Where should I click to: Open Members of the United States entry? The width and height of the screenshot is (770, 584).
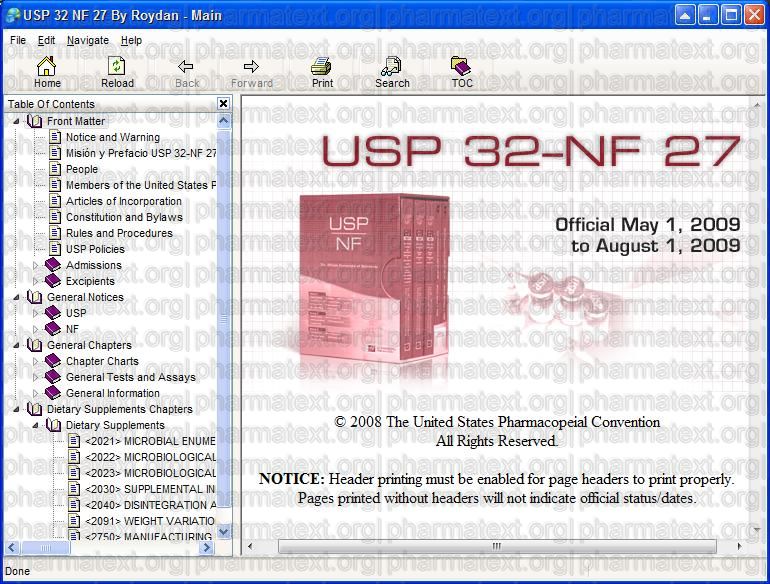click(x=141, y=185)
